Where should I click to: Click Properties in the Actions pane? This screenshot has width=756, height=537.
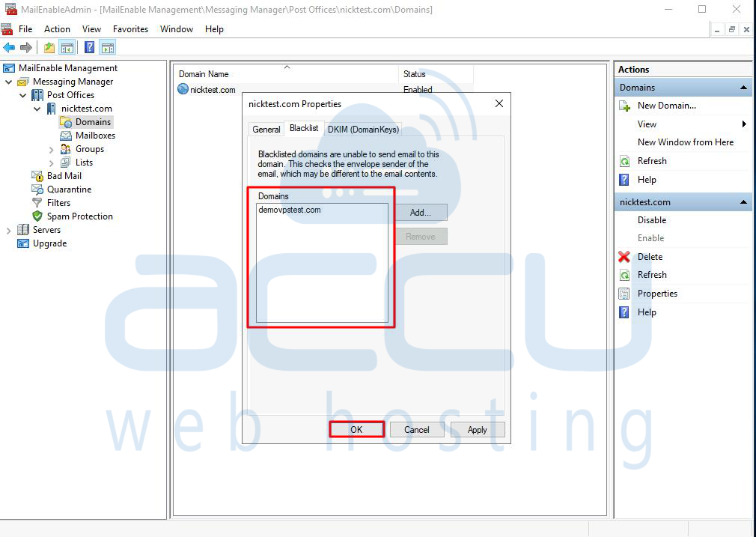point(657,294)
